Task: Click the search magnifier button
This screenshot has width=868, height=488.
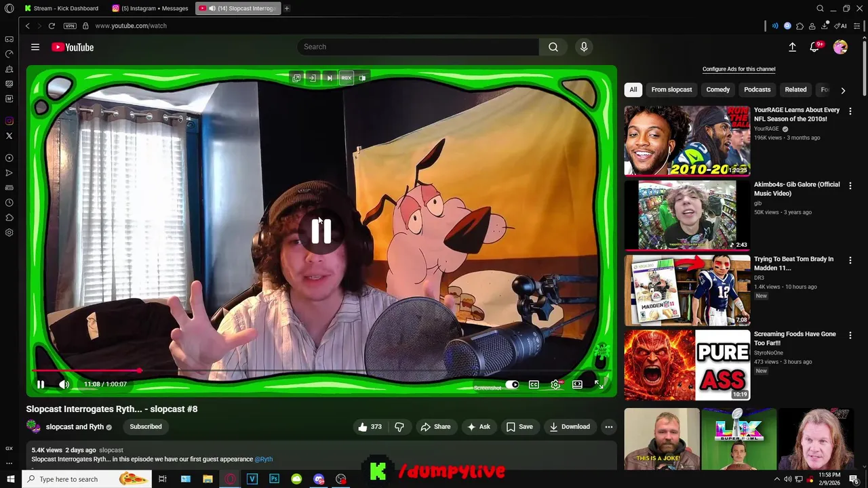Action: (x=553, y=47)
